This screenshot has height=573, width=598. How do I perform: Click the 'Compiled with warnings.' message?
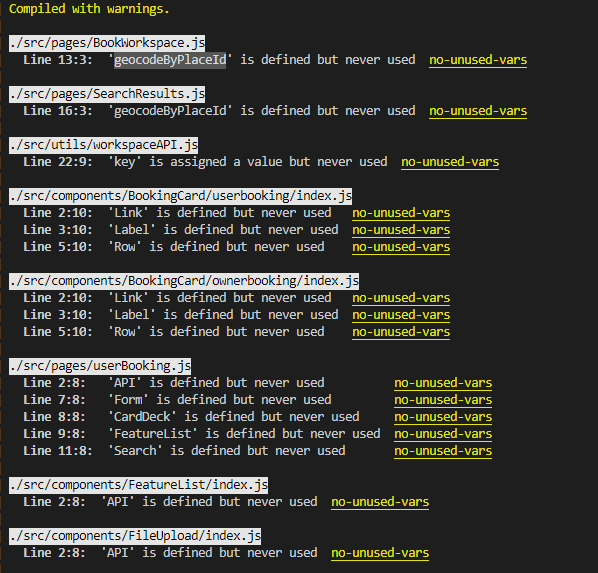point(89,9)
